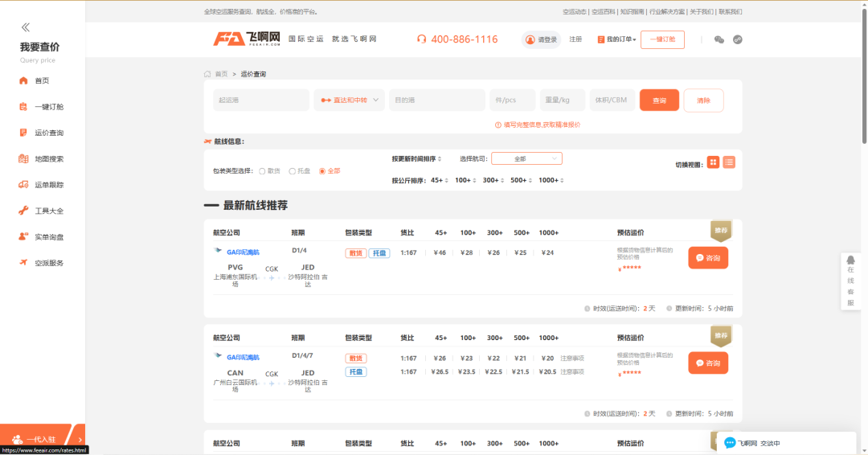Screen dimensions: 868x455
Task: Expand 我的订单 dropdown
Action: [x=616, y=39]
